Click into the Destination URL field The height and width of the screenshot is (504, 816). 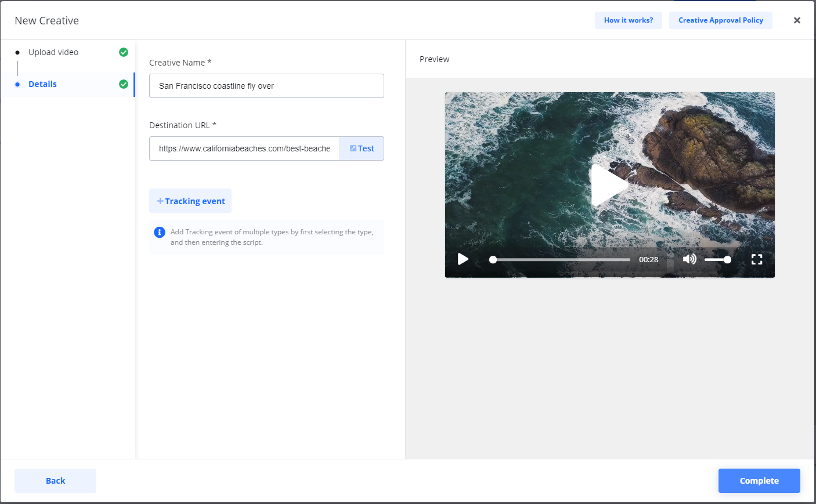[244, 148]
